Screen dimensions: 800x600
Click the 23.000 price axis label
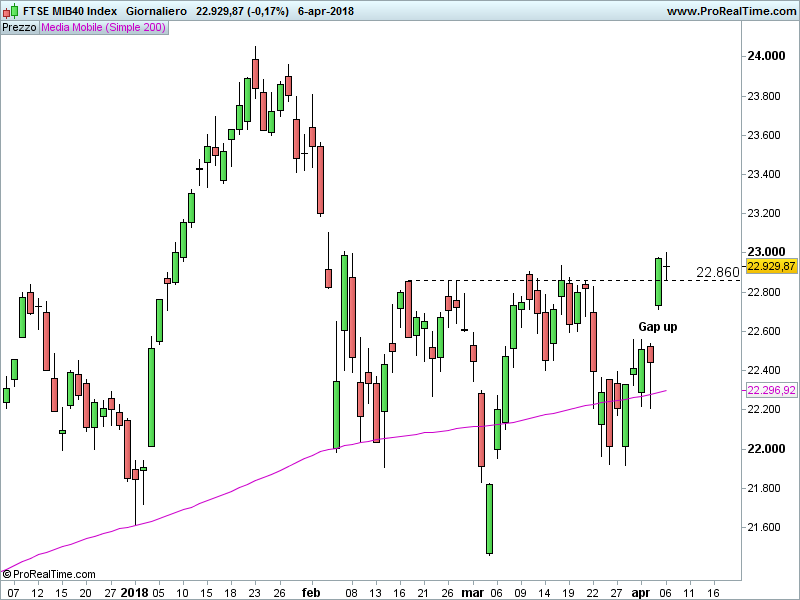(x=766, y=252)
